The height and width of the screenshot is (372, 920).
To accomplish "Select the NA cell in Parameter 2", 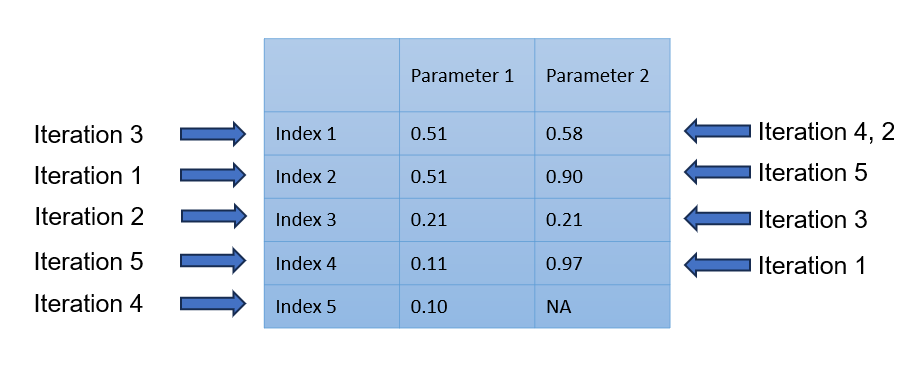I will [x=602, y=306].
